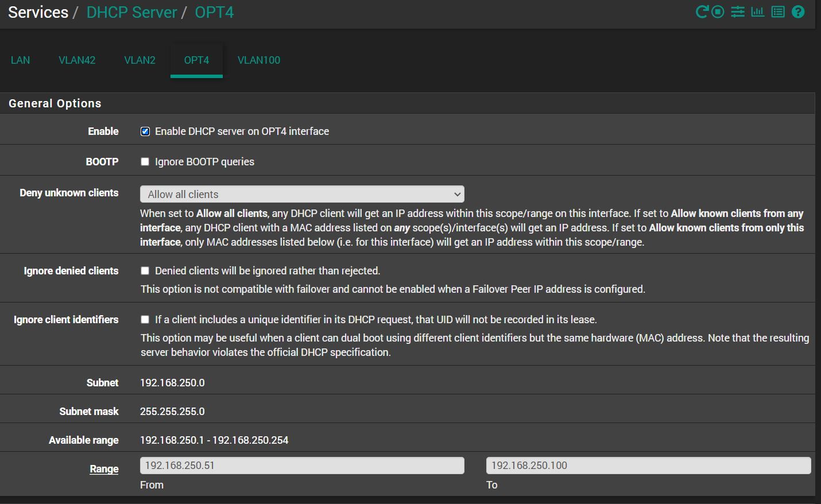
Task: Enable denied clients ignored rather than rejected
Action: [x=145, y=271]
